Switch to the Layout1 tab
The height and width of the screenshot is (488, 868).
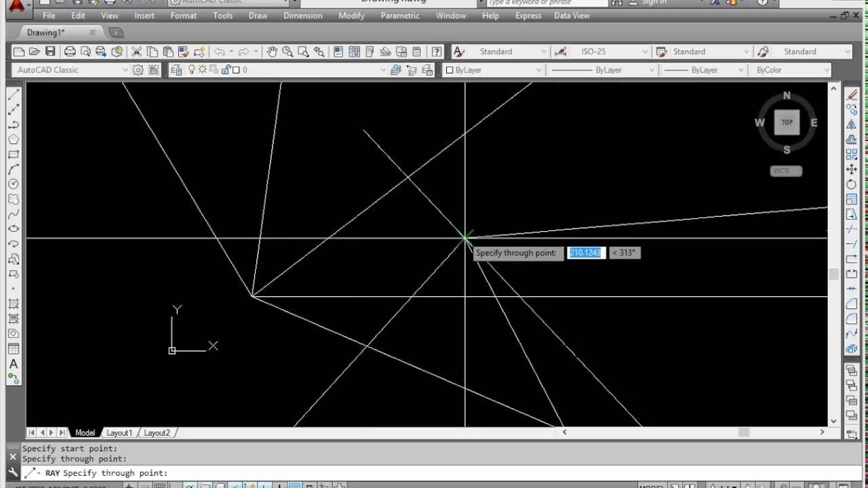[x=119, y=432]
